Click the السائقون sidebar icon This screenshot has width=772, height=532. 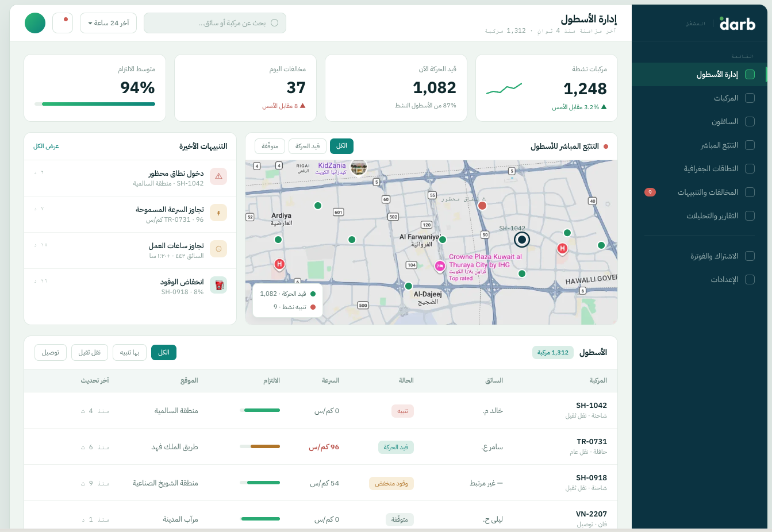750,121
